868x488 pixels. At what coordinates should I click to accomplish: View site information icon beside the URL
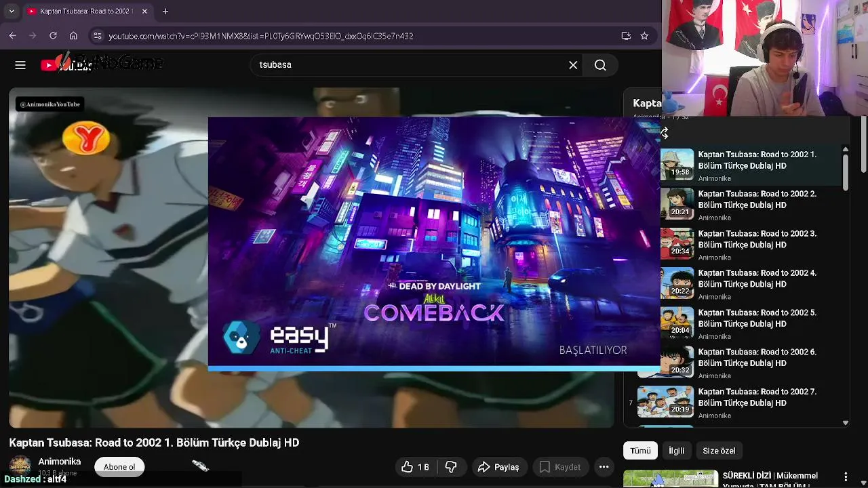coord(98,36)
